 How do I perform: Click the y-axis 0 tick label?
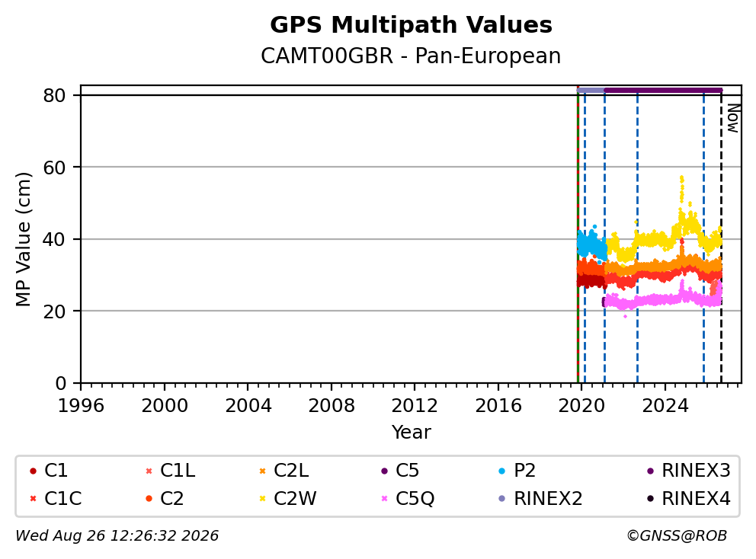[x=61, y=384]
